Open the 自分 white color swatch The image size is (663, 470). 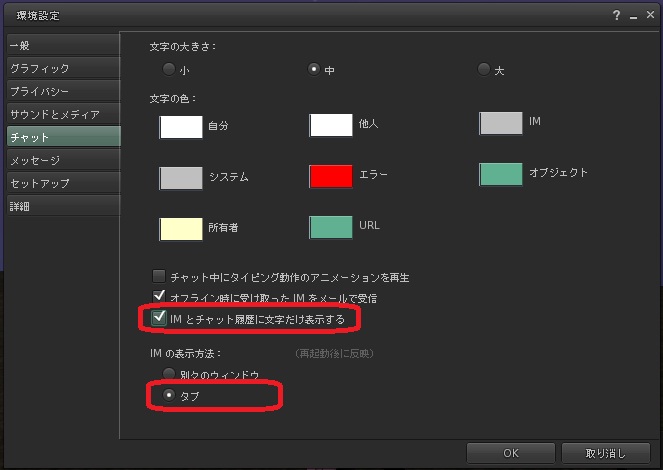181,126
